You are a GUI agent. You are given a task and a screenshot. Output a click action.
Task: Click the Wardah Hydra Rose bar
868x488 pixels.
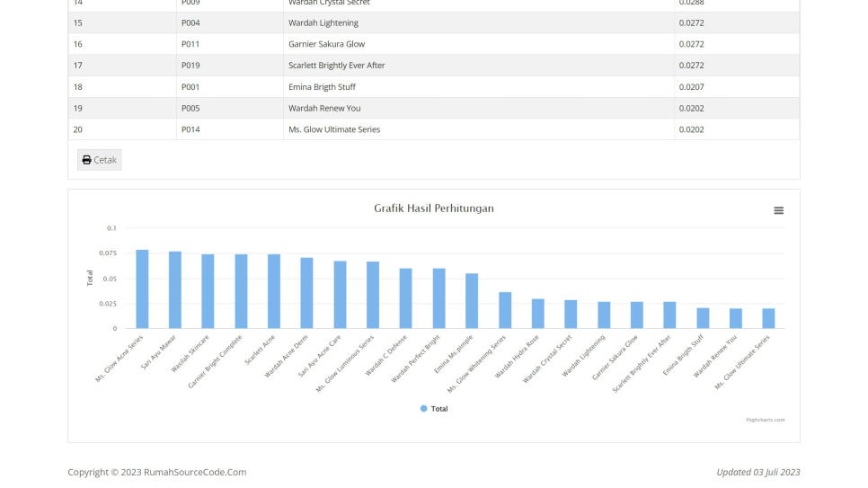537,314
